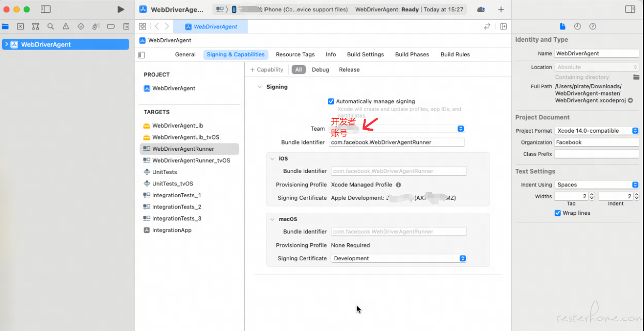Show the Find navigator

51,26
